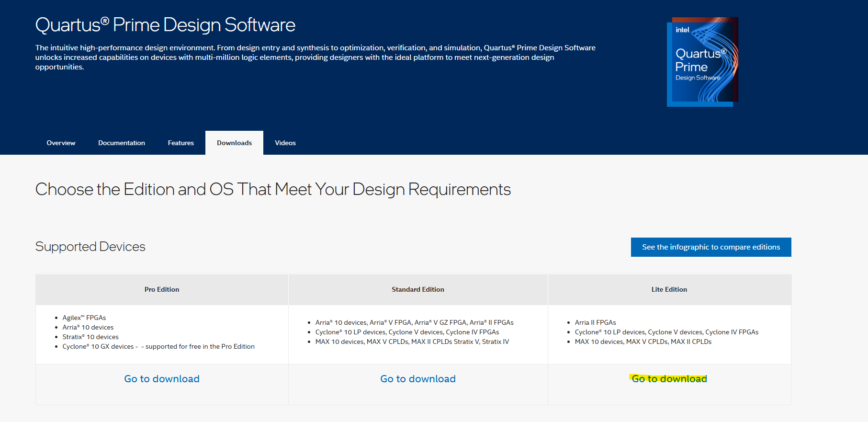Click Cyclone 10 LP line in Standard Edition
Image resolution: width=868 pixels, height=422 pixels.
pyautogui.click(x=407, y=332)
